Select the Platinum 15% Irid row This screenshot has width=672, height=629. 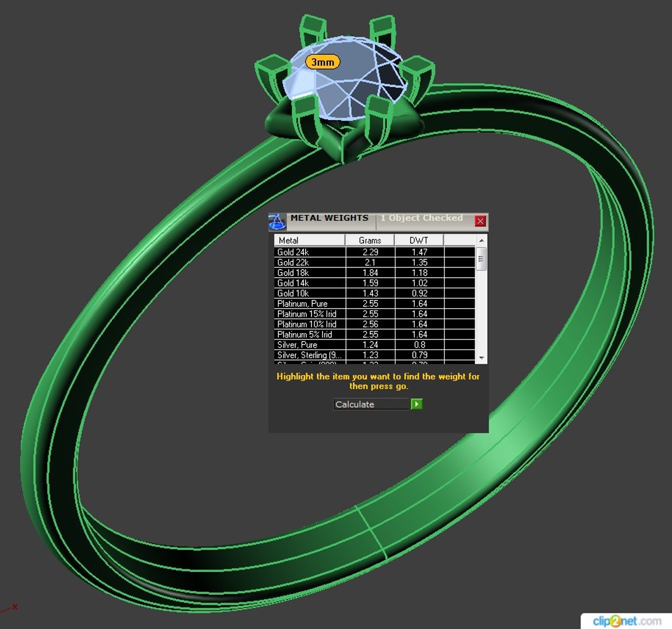coord(374,314)
